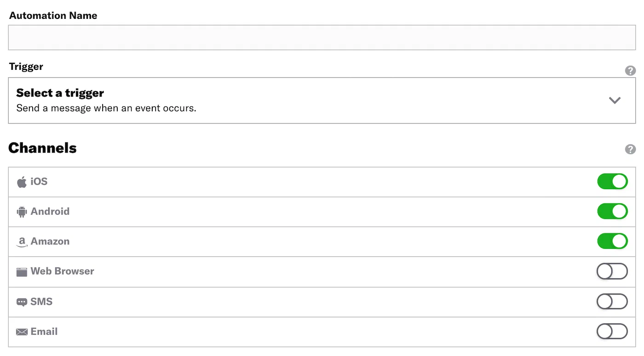Click the trigger chevron arrow
Viewport: 644px width, 356px height.
tap(615, 100)
